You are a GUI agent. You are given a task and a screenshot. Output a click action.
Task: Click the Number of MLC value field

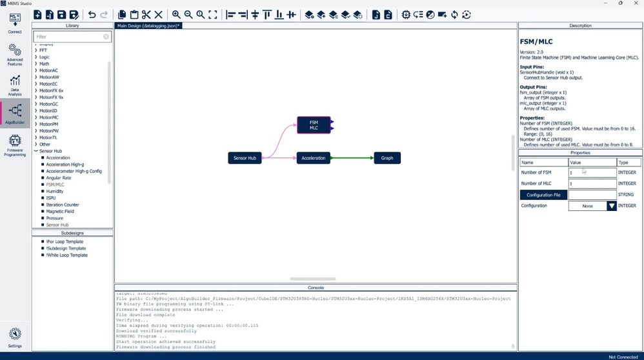pos(592,183)
